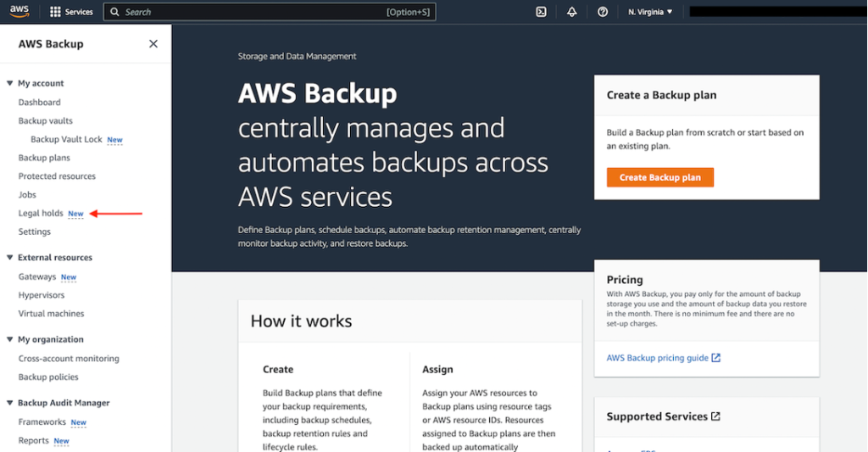Open Legal holds
Image resolution: width=868 pixels, height=452 pixels.
41,213
